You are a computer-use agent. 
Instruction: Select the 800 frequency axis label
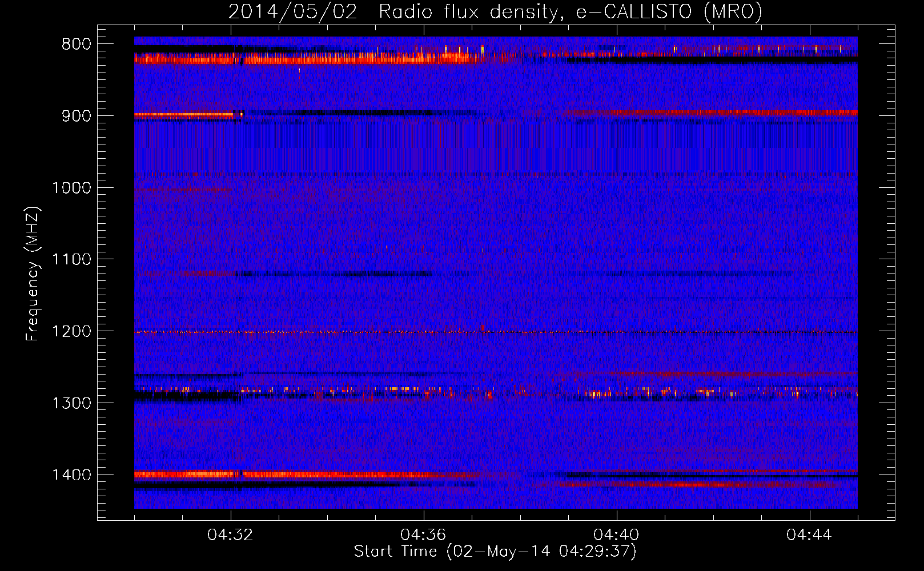[x=77, y=45]
